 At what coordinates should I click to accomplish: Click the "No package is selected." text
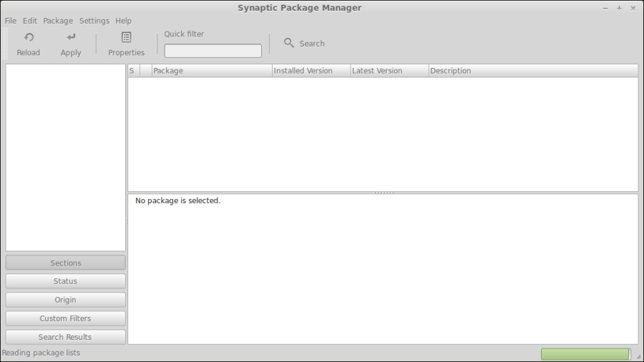coord(178,201)
